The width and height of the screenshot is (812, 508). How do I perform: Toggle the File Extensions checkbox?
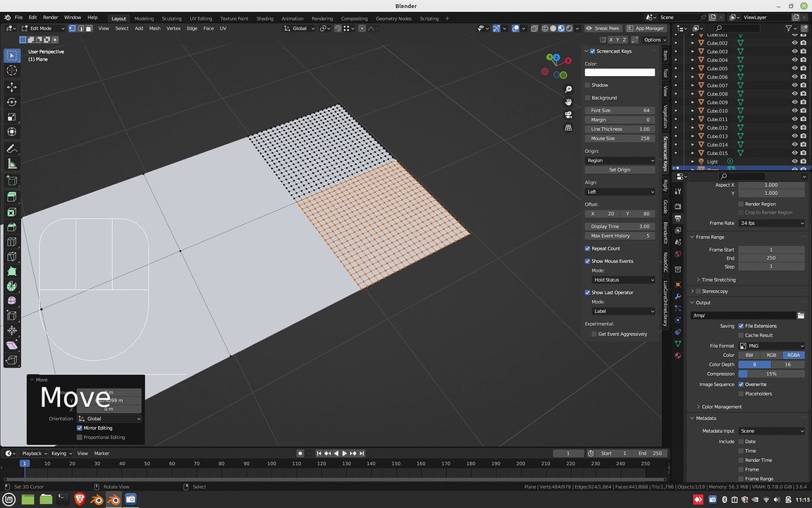741,326
